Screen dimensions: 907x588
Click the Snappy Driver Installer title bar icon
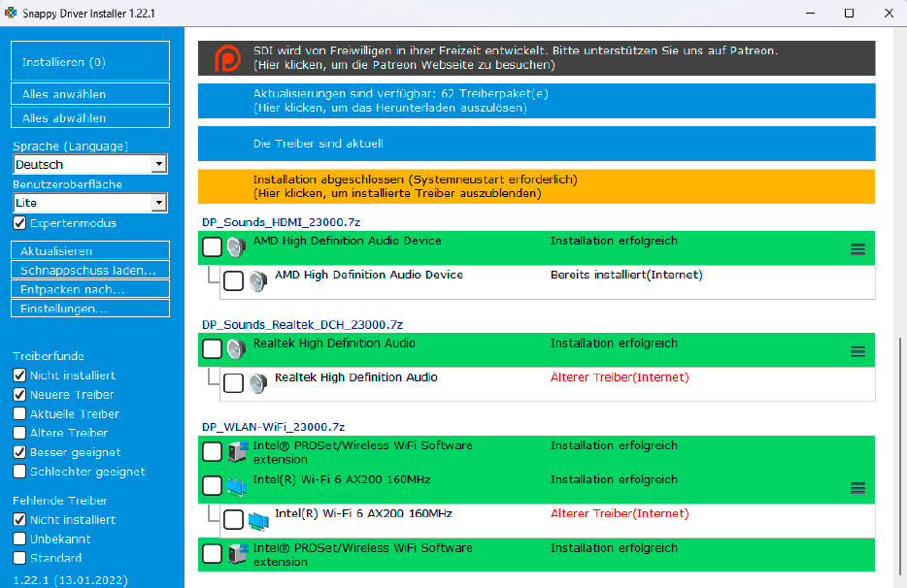pyautogui.click(x=11, y=13)
